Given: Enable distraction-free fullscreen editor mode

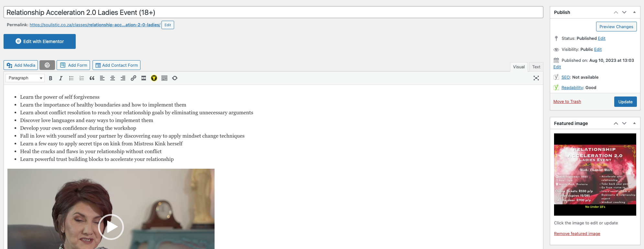Looking at the screenshot, I should tap(536, 78).
